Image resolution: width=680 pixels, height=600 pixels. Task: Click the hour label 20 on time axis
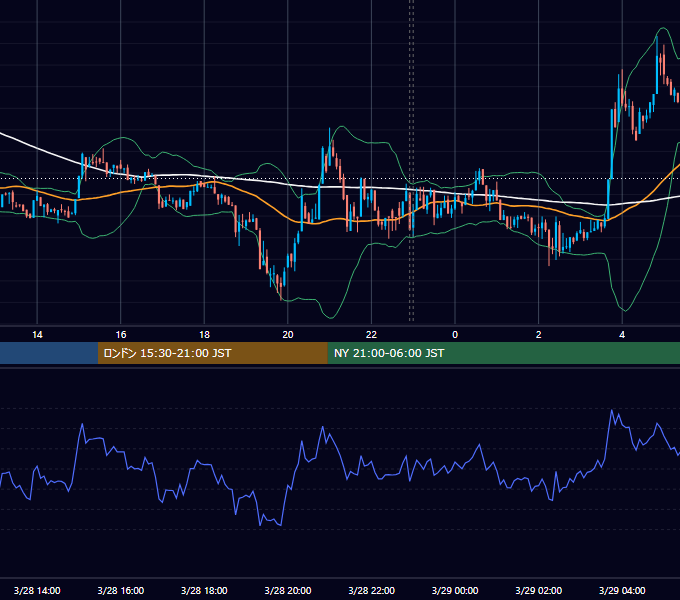288,335
